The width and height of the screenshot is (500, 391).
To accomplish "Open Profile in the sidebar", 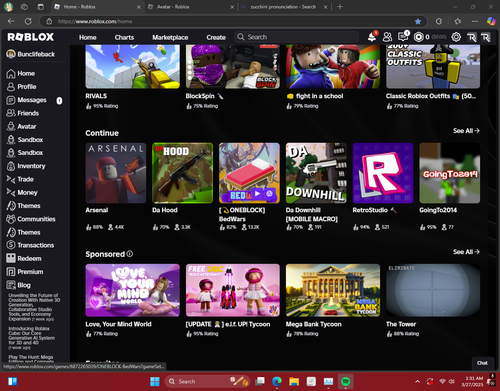I will tap(21, 87).
